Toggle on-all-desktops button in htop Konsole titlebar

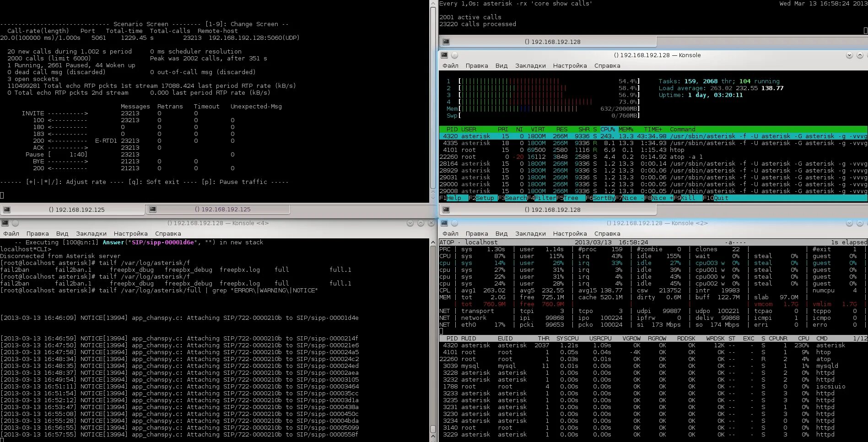coord(454,55)
